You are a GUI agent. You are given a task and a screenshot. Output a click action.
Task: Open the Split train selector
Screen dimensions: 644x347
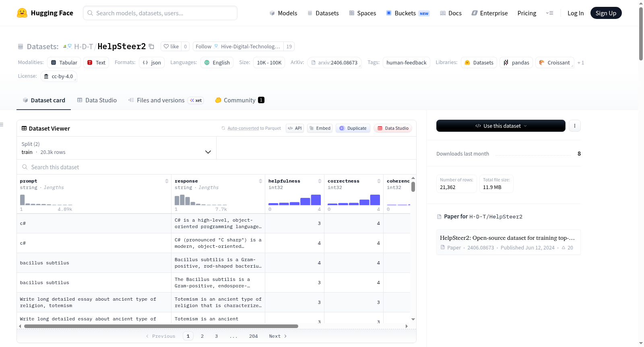tap(116, 148)
